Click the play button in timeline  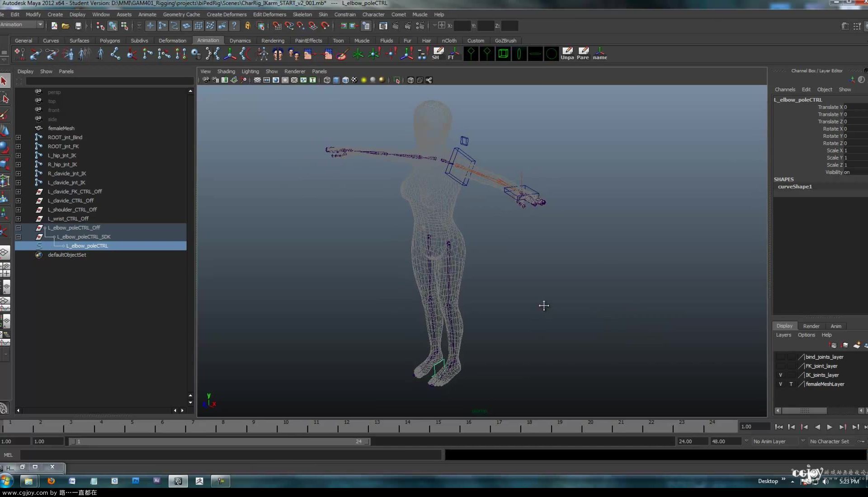(830, 426)
